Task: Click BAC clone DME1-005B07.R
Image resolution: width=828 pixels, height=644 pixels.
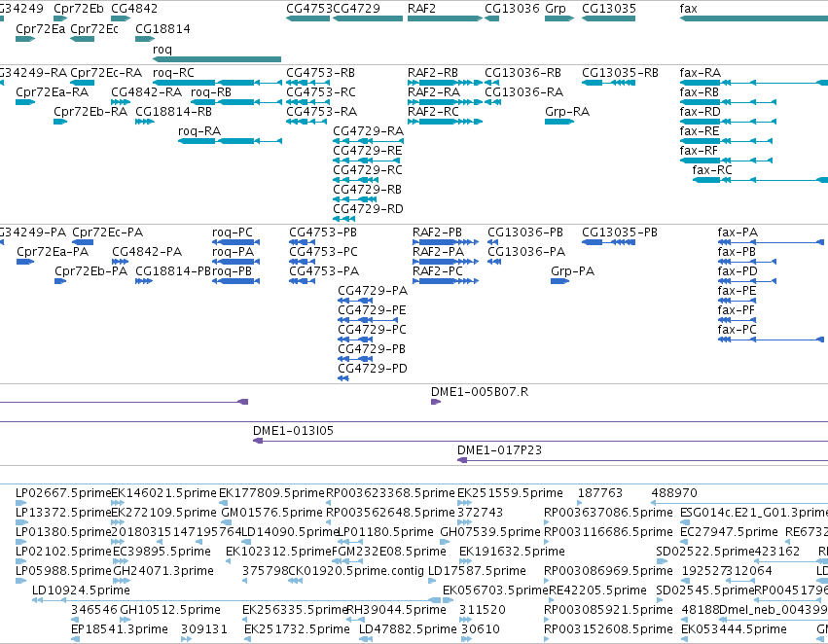Action: 436,402
